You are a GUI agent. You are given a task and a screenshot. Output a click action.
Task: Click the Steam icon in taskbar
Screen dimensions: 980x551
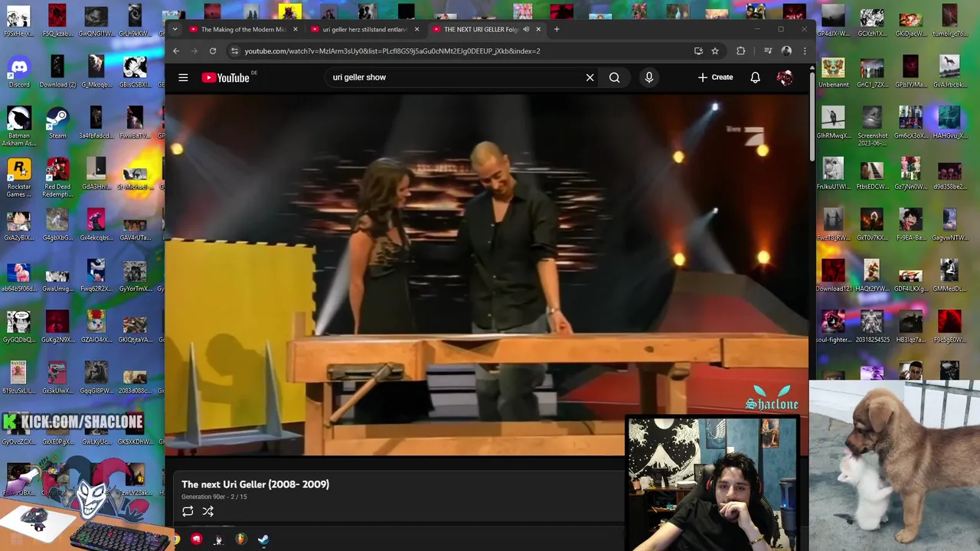(263, 540)
